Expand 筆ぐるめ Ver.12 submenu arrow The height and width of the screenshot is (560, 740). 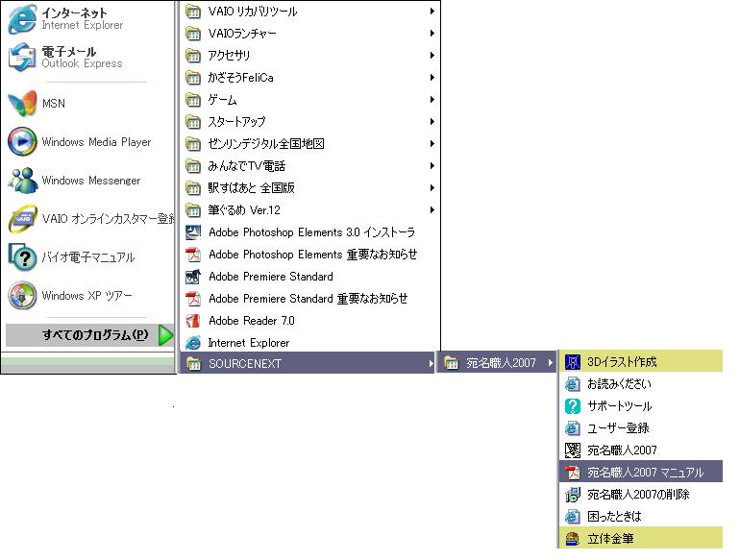tap(432, 210)
